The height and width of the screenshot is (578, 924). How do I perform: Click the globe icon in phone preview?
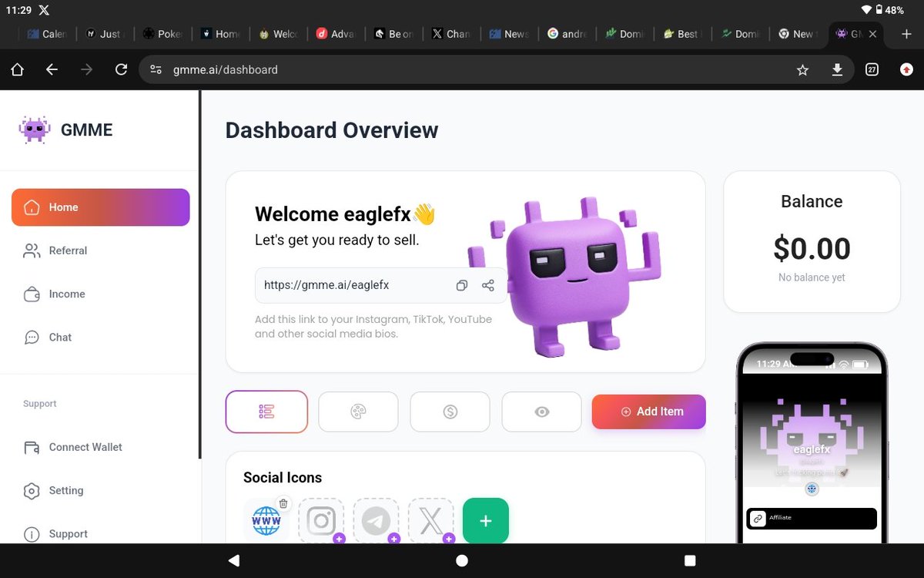click(x=812, y=489)
